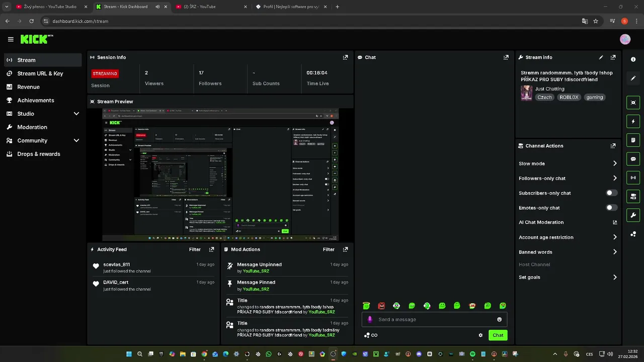Click the Kick logo
This screenshot has width=644, height=362.
(x=37, y=39)
